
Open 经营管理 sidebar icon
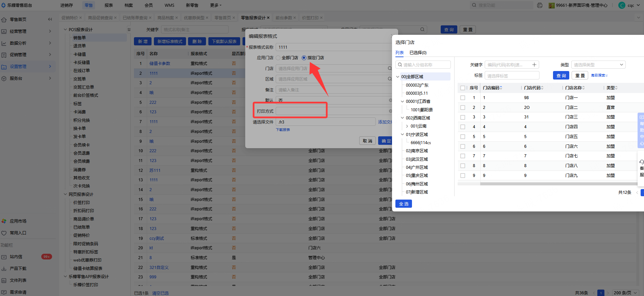[x=4, y=31]
